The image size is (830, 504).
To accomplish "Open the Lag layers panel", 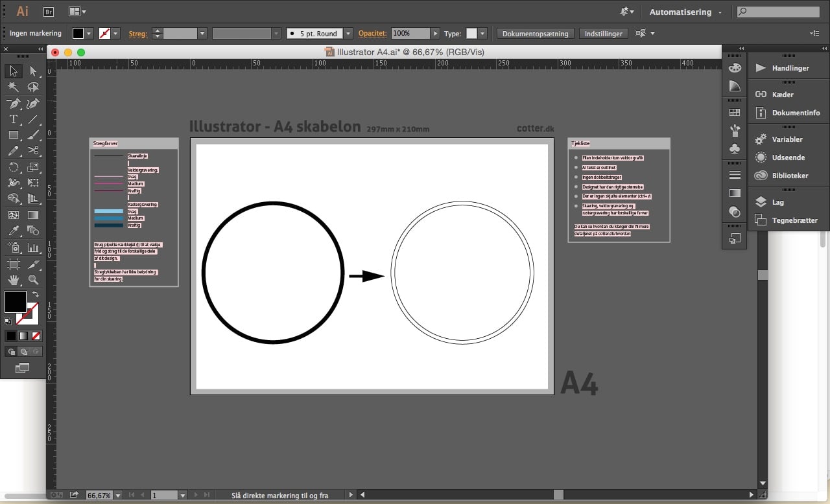I will [770, 202].
